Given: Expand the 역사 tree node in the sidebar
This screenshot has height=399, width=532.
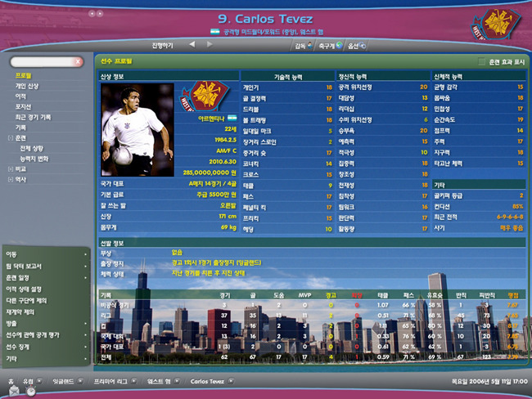Looking at the screenshot, I should click(x=10, y=178).
